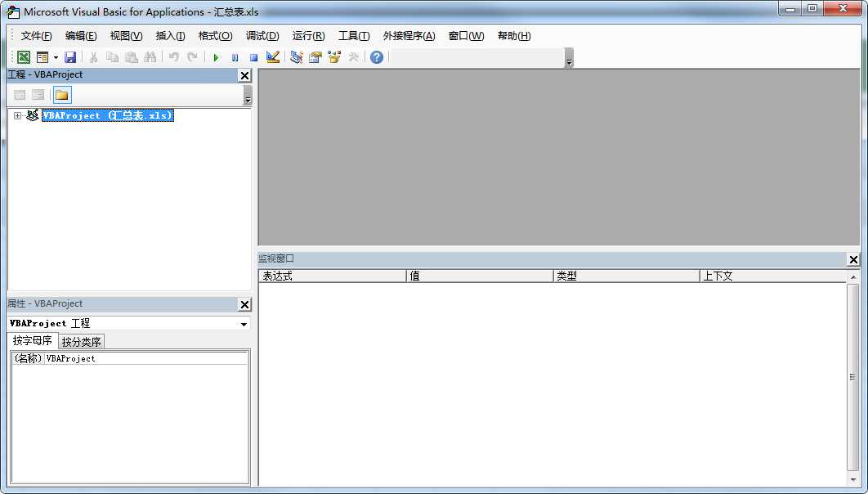
Task: Switch to the 按字母序 tab
Action: coord(33,340)
